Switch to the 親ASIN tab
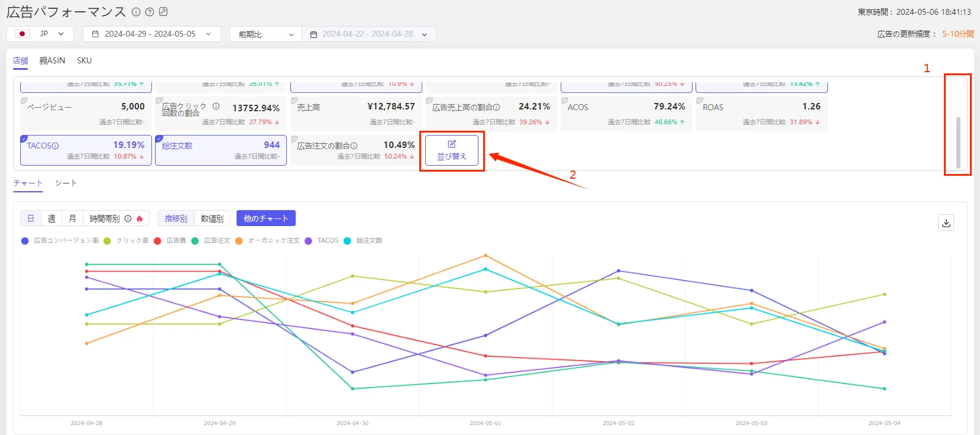 click(x=52, y=60)
